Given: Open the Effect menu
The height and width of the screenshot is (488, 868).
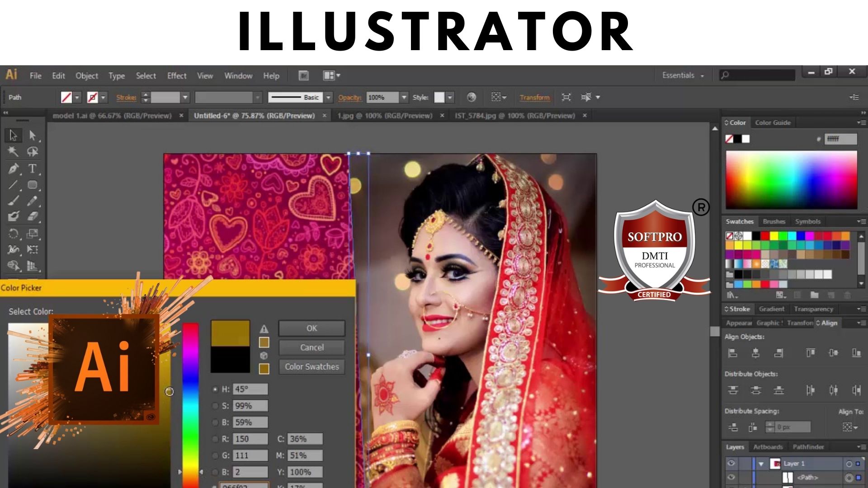Looking at the screenshot, I should (177, 75).
